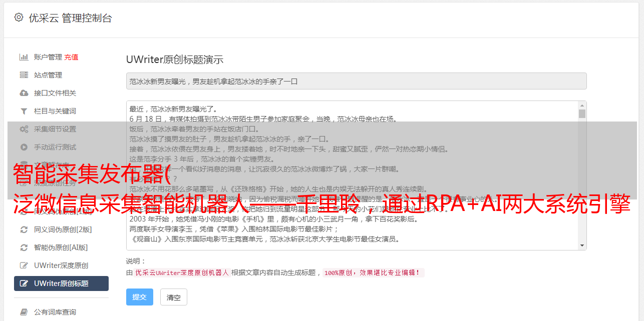Click the 优采云UWriter深度原创机器人 code text
Screen dimensions: 644x321
182,273
